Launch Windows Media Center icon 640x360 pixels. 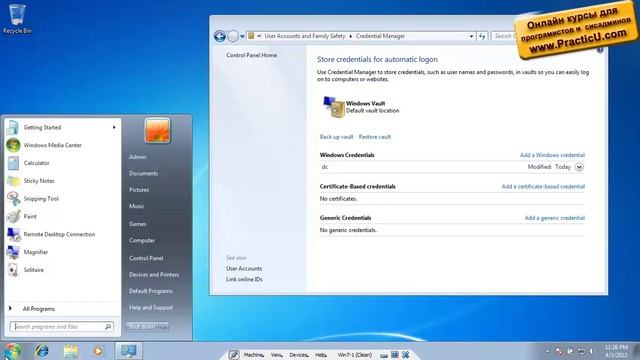point(13,145)
